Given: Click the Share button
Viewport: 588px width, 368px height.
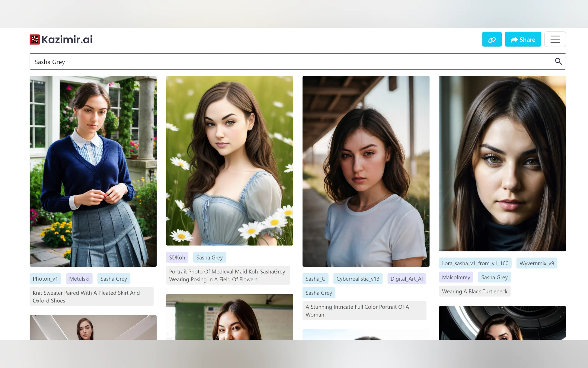Looking at the screenshot, I should (x=523, y=39).
